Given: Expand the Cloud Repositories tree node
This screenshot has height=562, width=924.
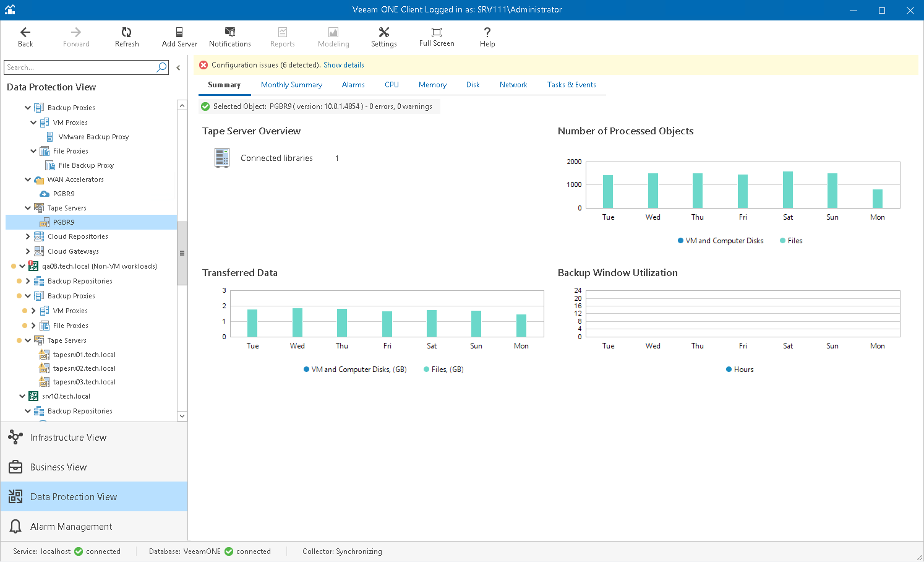Looking at the screenshot, I should [x=28, y=236].
